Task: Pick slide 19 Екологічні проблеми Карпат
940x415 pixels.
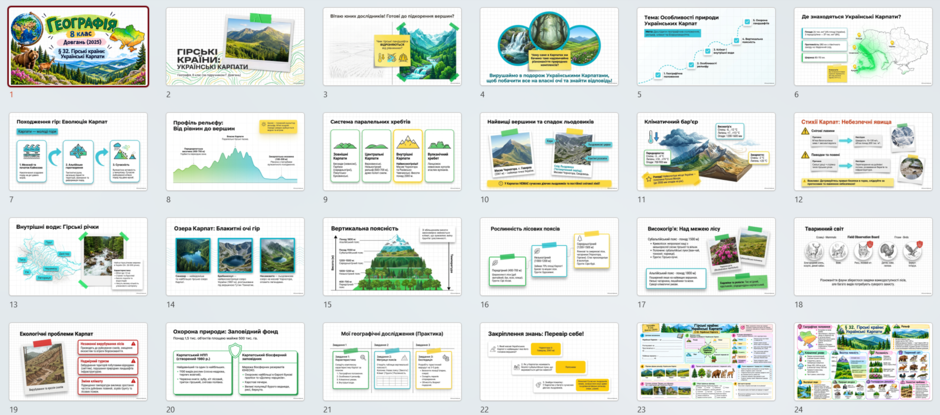Action: [x=79, y=362]
